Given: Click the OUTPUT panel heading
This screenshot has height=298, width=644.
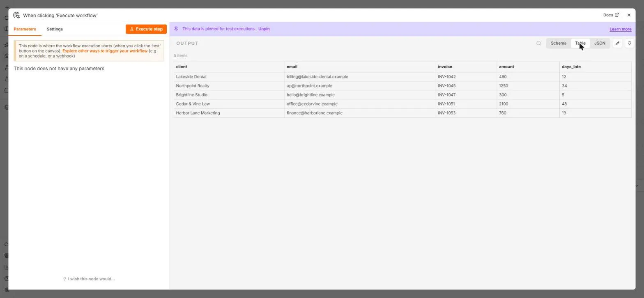Looking at the screenshot, I should [x=187, y=44].
